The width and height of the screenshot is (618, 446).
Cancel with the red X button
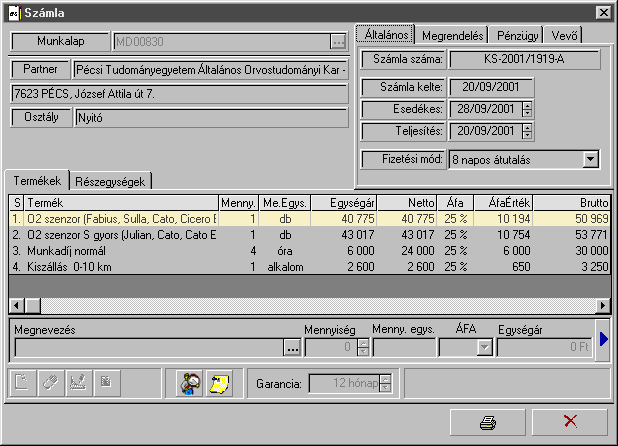(x=570, y=422)
